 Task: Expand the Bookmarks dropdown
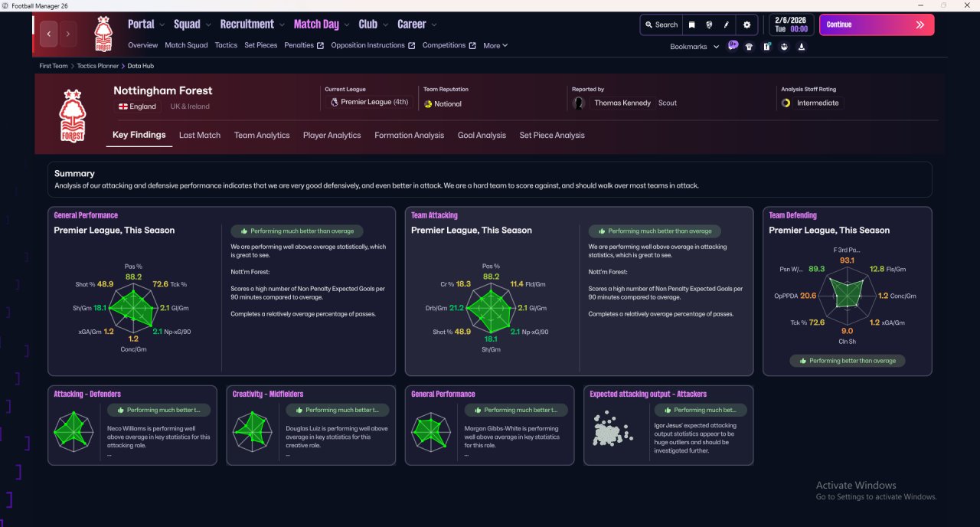tap(694, 47)
